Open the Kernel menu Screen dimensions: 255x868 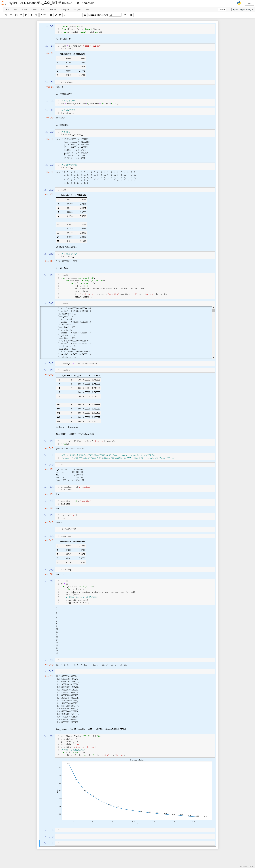pyautogui.click(x=53, y=9)
